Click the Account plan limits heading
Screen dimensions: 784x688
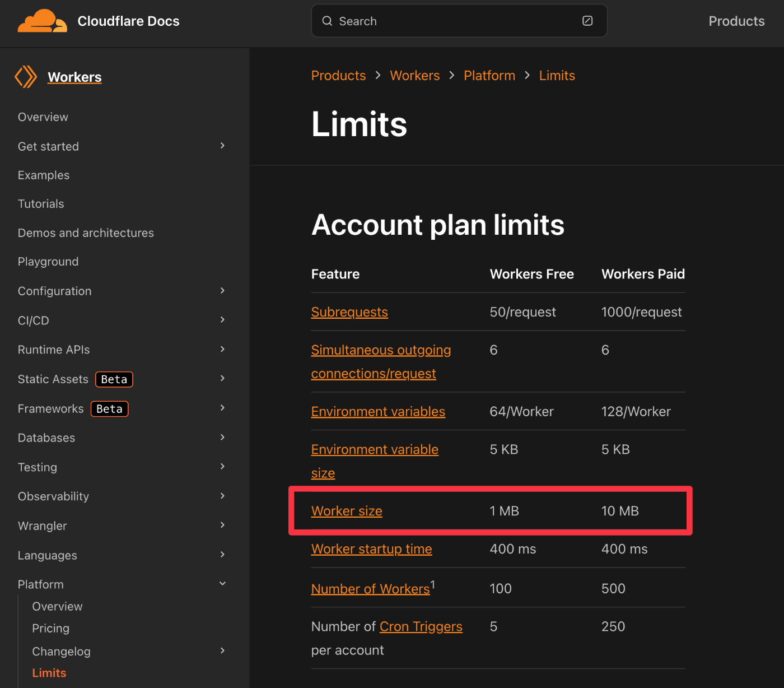pos(438,225)
